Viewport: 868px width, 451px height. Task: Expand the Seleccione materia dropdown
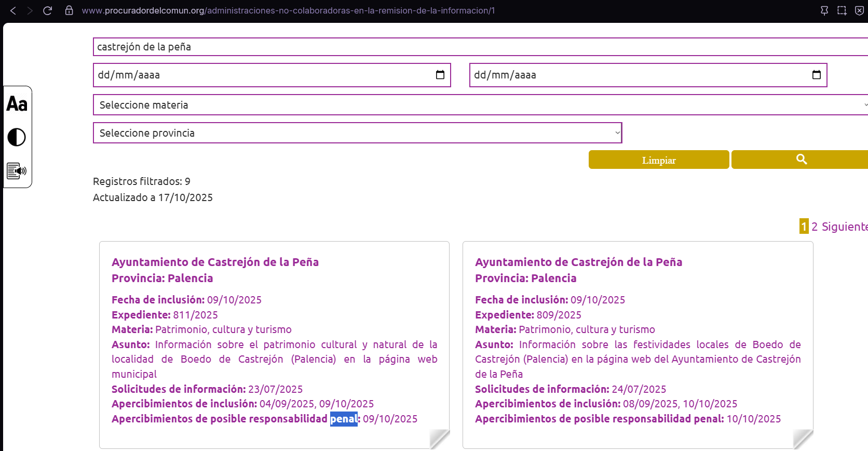(480, 105)
